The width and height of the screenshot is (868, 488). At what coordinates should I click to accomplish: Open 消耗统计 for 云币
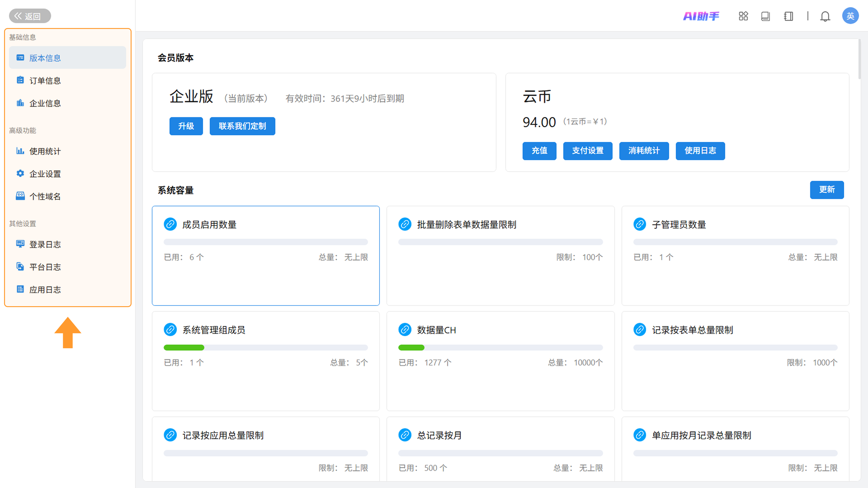(x=644, y=151)
